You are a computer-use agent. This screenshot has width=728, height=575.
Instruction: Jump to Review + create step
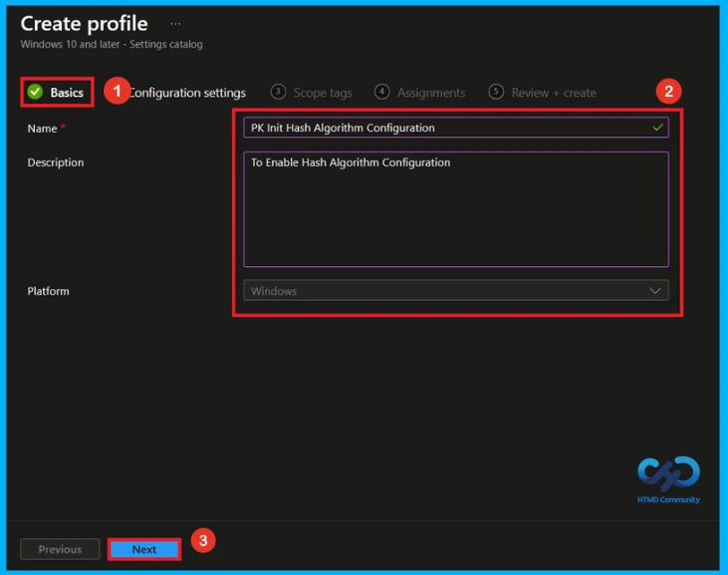(x=543, y=93)
